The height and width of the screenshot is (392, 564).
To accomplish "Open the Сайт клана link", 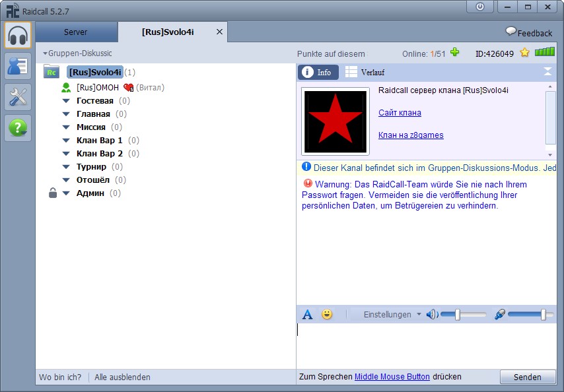I will pos(400,112).
